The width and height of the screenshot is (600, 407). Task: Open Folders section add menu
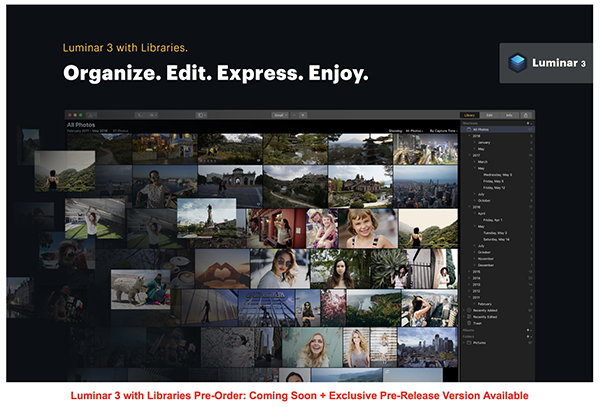(x=529, y=337)
